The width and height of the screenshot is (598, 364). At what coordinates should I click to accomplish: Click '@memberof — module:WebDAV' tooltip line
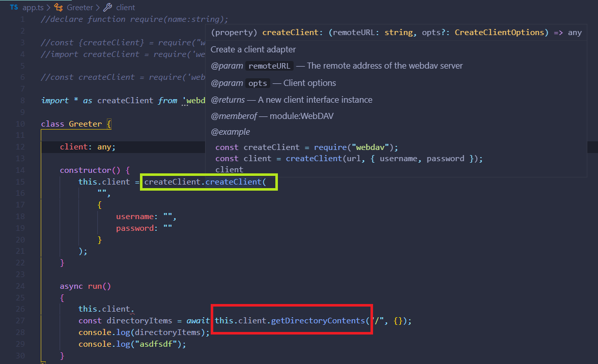[x=272, y=116]
